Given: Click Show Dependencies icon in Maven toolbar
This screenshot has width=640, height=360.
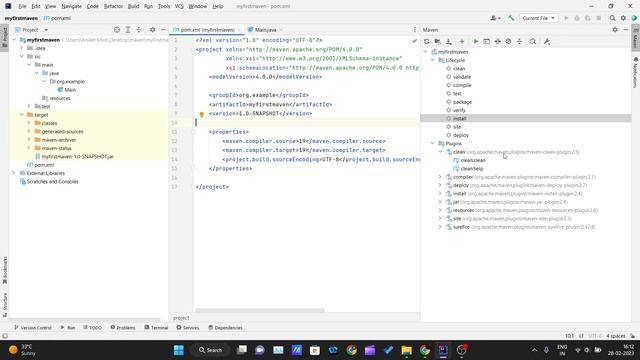Looking at the screenshot, I should (533, 42).
